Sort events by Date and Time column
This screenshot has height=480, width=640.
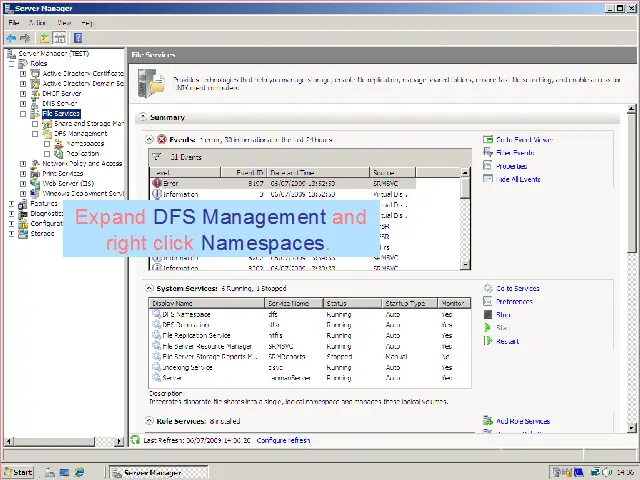coord(318,172)
